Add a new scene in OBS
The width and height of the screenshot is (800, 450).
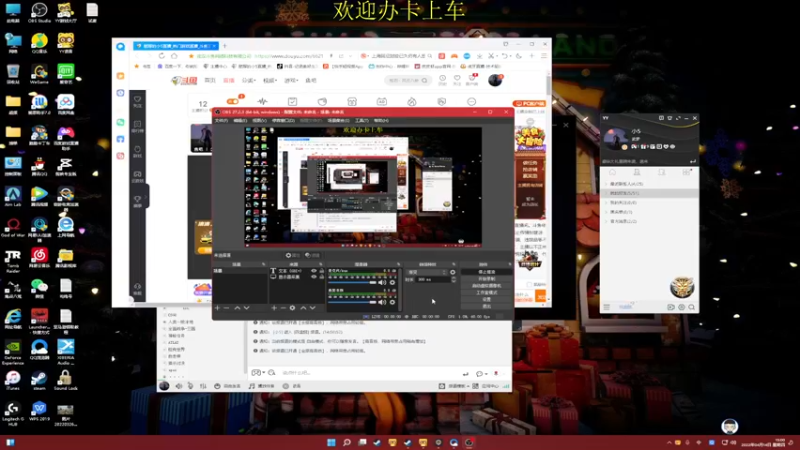[x=217, y=308]
